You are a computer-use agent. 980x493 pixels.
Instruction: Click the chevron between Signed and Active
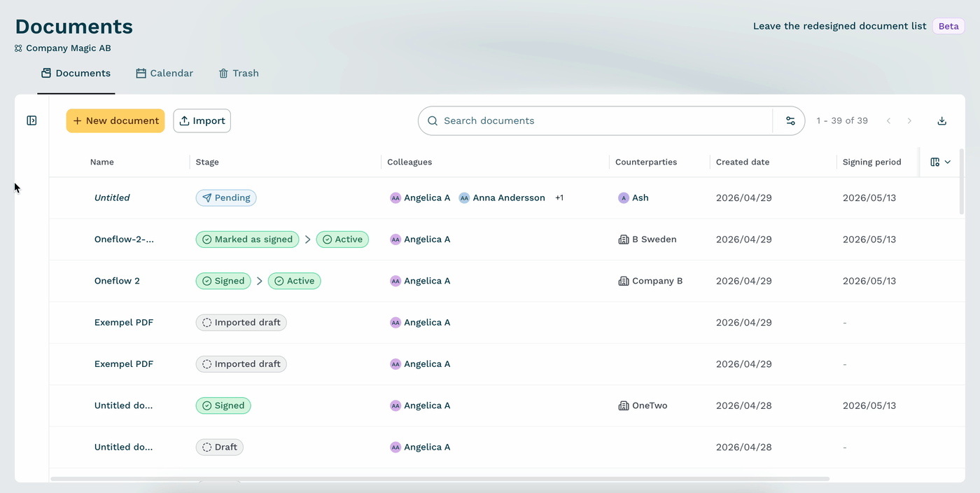coord(260,281)
